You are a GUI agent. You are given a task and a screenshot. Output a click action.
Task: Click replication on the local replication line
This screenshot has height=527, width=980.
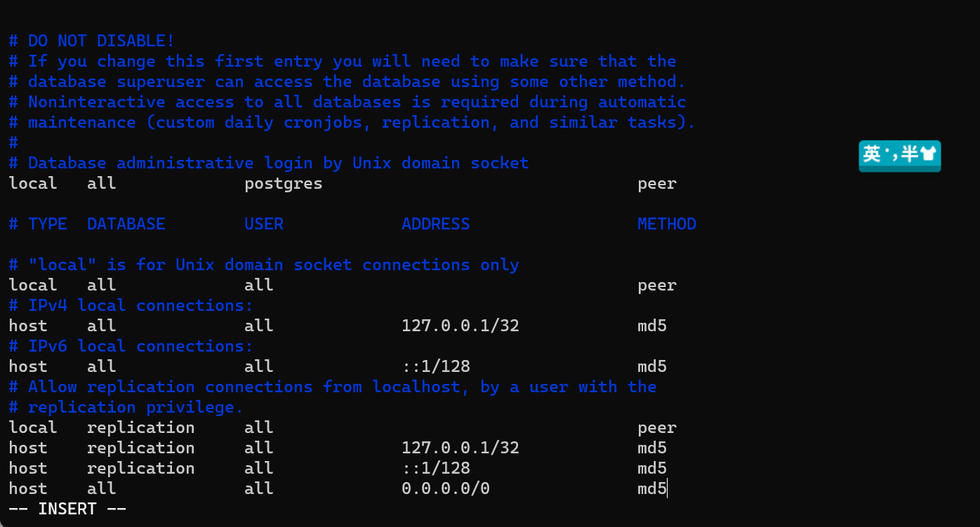(141, 428)
